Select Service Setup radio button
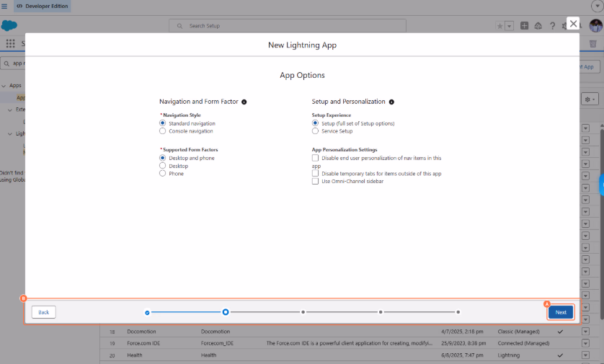The height and width of the screenshot is (364, 604). pyautogui.click(x=315, y=131)
